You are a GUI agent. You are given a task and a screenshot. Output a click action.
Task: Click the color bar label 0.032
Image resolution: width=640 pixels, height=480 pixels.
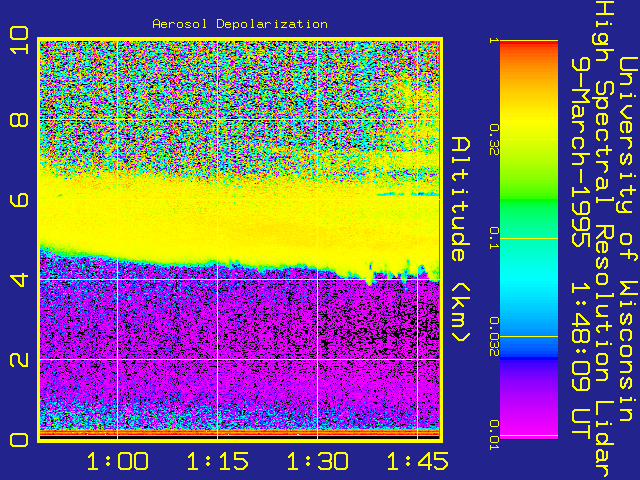(494, 336)
